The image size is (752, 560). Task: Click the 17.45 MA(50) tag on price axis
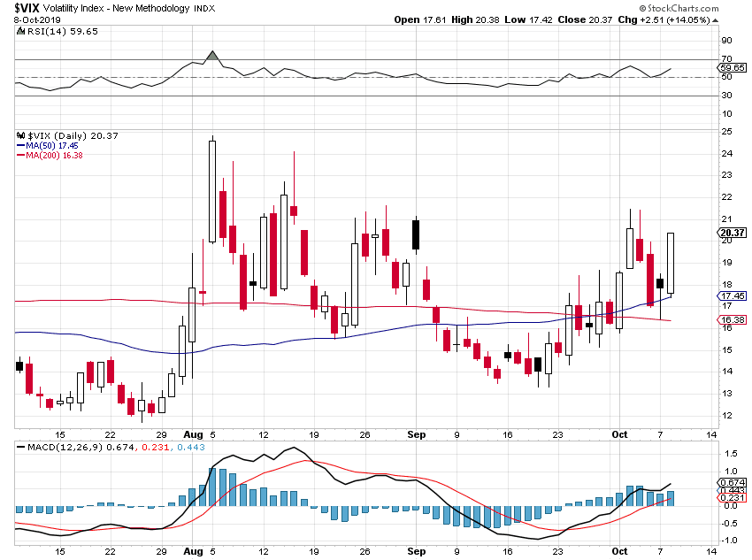pyautogui.click(x=733, y=295)
